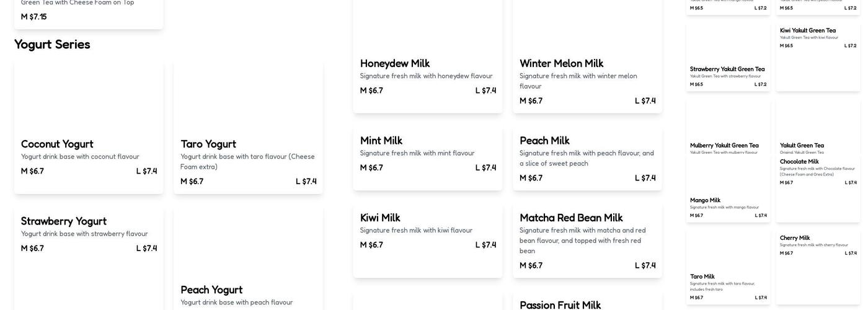Click Coconut Yogurt large price L $7.4
The image size is (868, 310).
146,172
